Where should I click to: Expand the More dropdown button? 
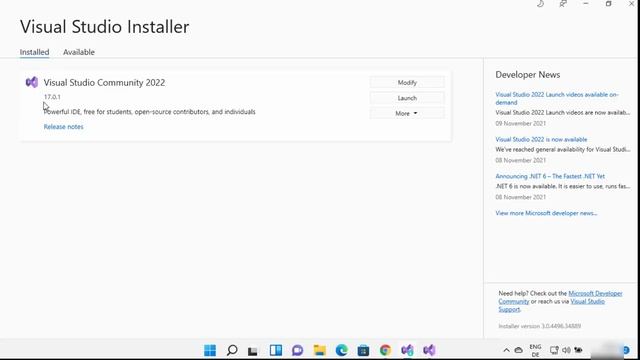407,113
